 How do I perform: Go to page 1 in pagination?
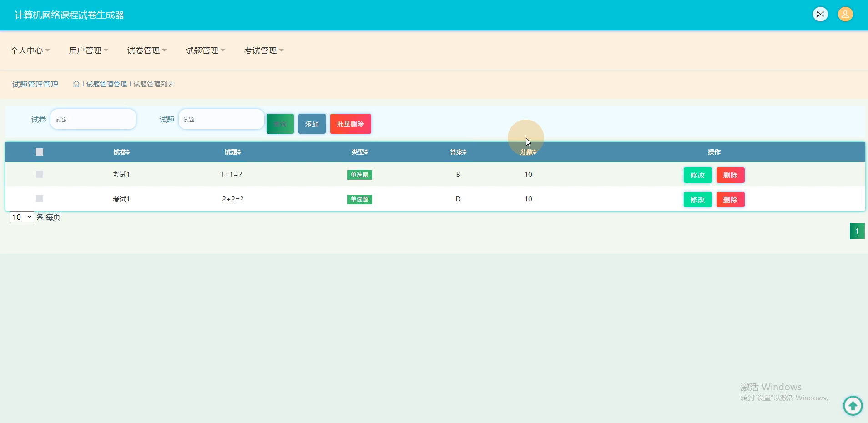857,231
